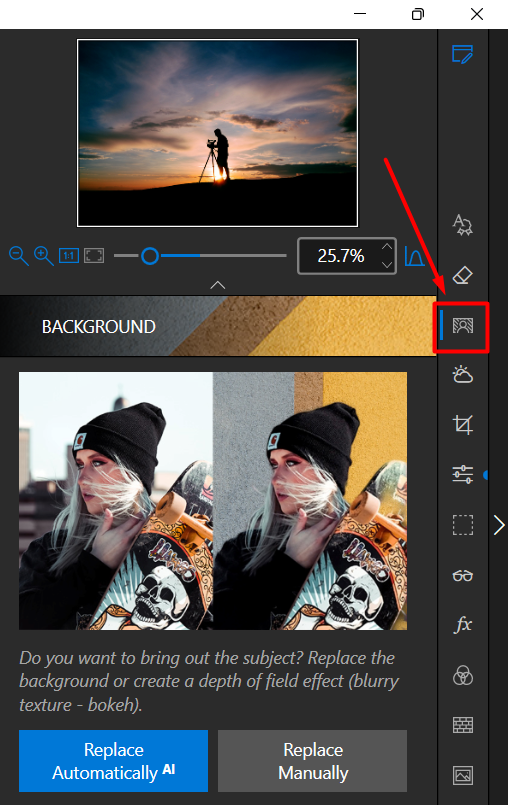This screenshot has width=508, height=805.
Task: Click the zoom out magnifier icon
Action: pos(19,256)
